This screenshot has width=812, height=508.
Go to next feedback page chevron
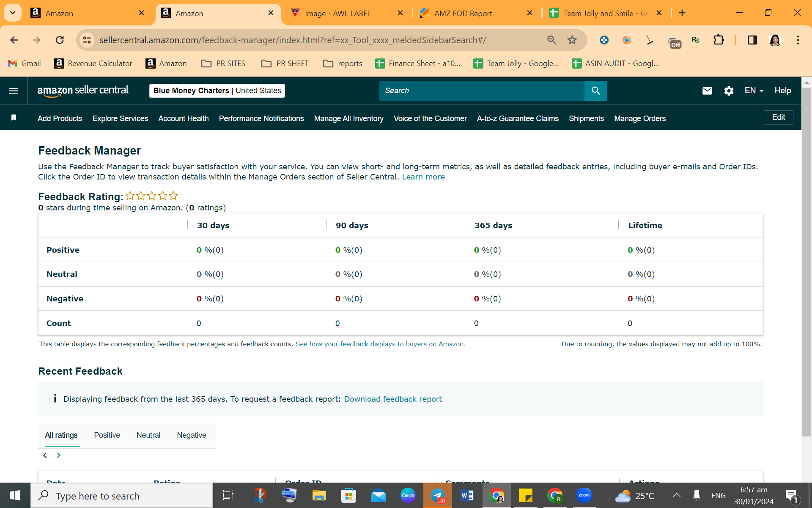tap(59, 456)
